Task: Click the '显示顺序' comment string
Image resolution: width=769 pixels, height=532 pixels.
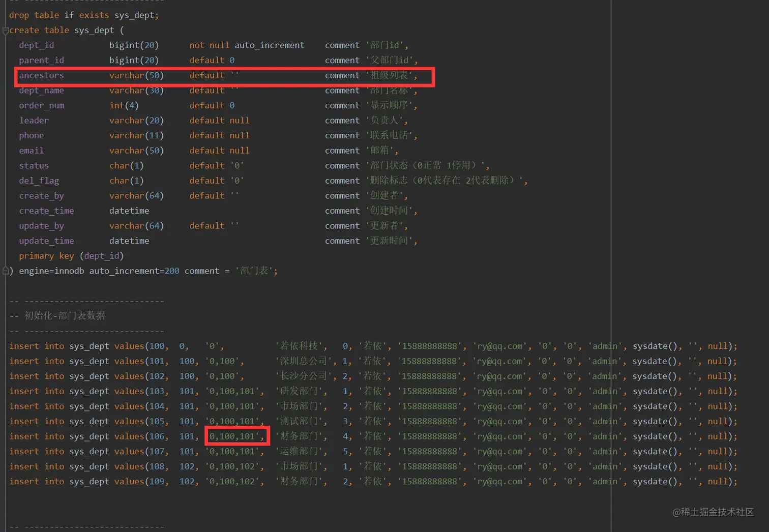Action: pos(389,105)
